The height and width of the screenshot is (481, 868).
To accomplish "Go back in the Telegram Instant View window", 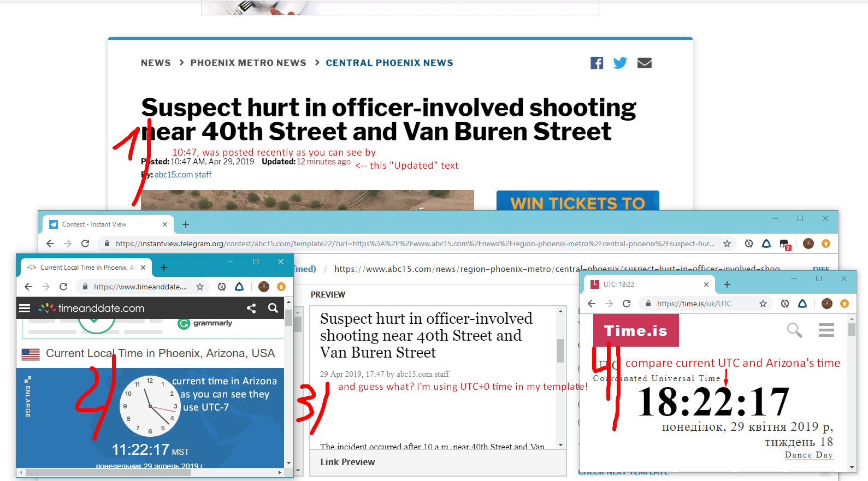I will click(x=50, y=244).
